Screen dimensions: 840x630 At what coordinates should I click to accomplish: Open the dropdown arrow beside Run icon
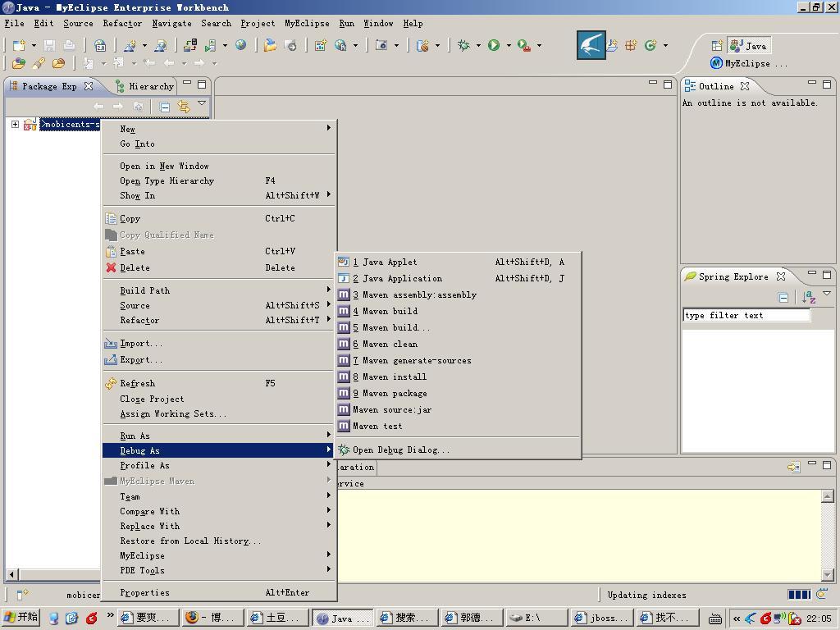click(509, 46)
